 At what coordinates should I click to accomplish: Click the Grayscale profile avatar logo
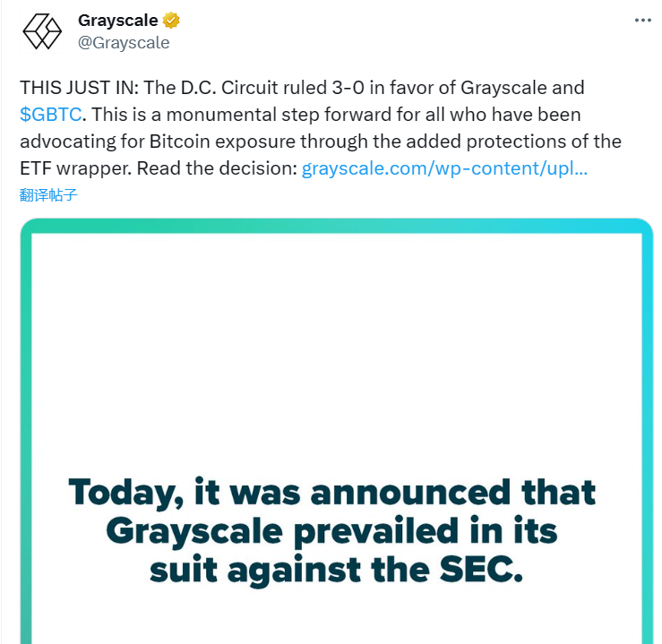41,31
